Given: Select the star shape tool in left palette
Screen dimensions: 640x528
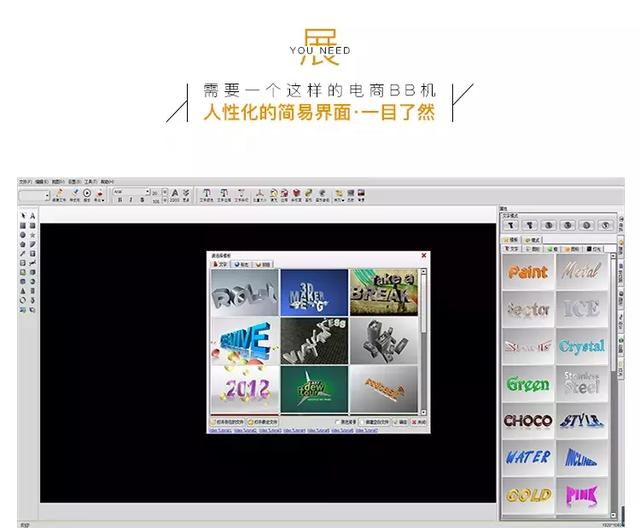Looking at the screenshot, I should click(33, 235).
